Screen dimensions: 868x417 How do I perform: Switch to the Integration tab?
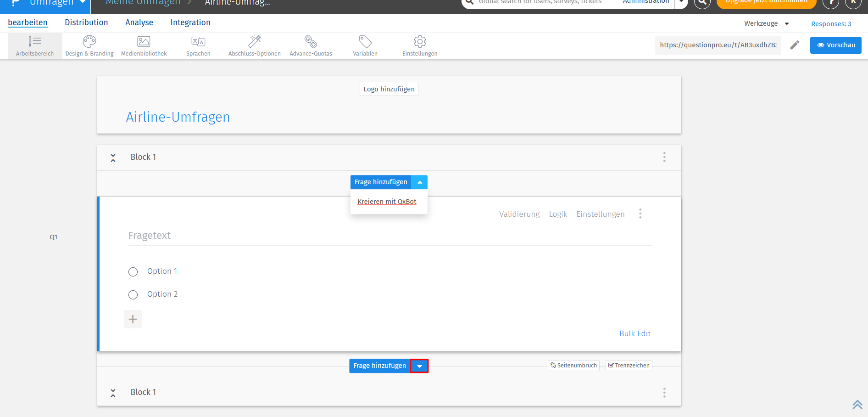tap(190, 23)
